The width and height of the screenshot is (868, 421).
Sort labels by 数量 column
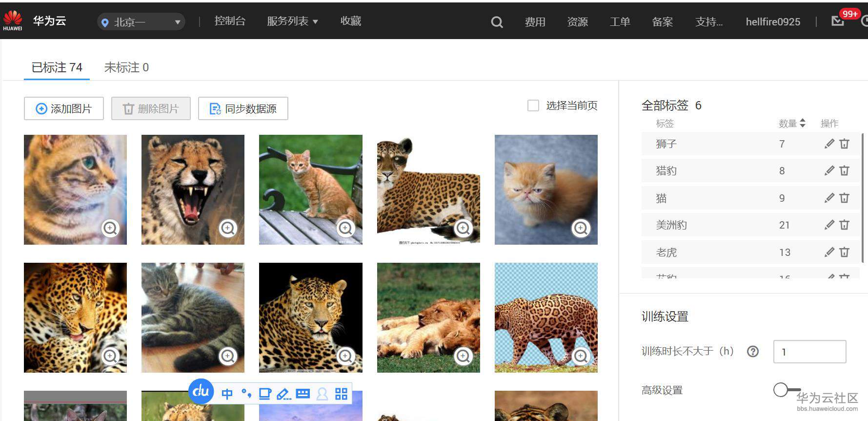(x=803, y=123)
